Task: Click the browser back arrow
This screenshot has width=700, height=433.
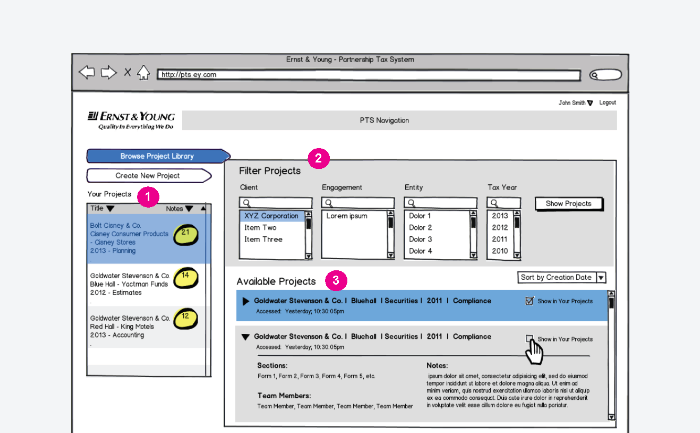Action: [x=87, y=72]
